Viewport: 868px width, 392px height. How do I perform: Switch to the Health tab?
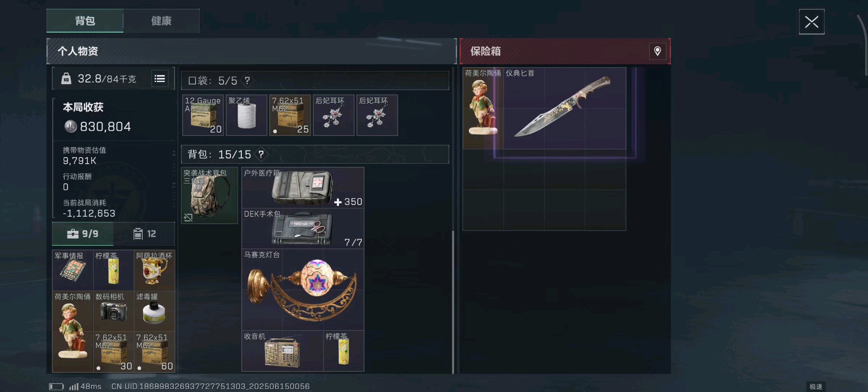point(161,21)
